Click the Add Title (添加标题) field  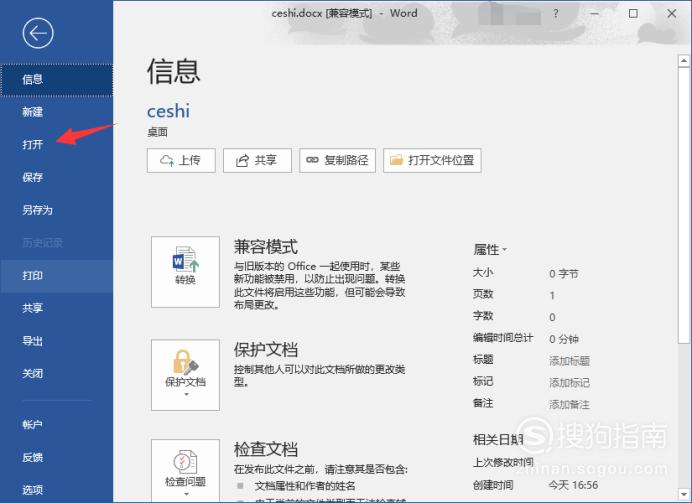pos(569,361)
